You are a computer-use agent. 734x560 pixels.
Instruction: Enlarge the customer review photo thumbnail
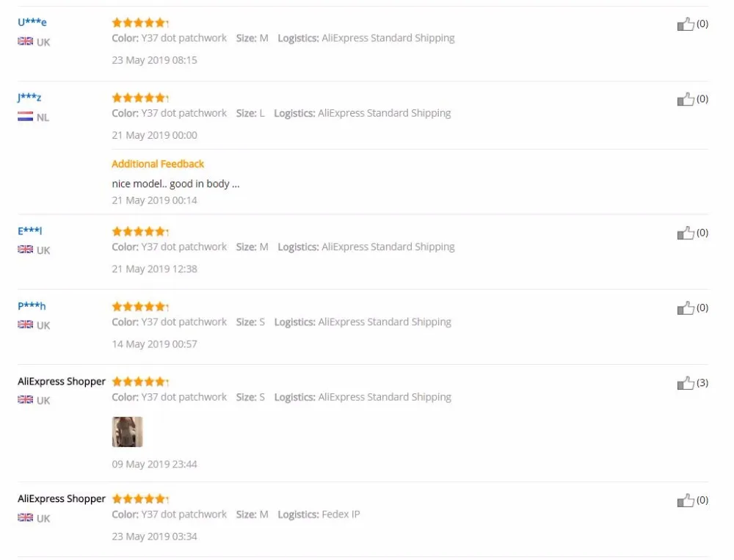tap(127, 432)
